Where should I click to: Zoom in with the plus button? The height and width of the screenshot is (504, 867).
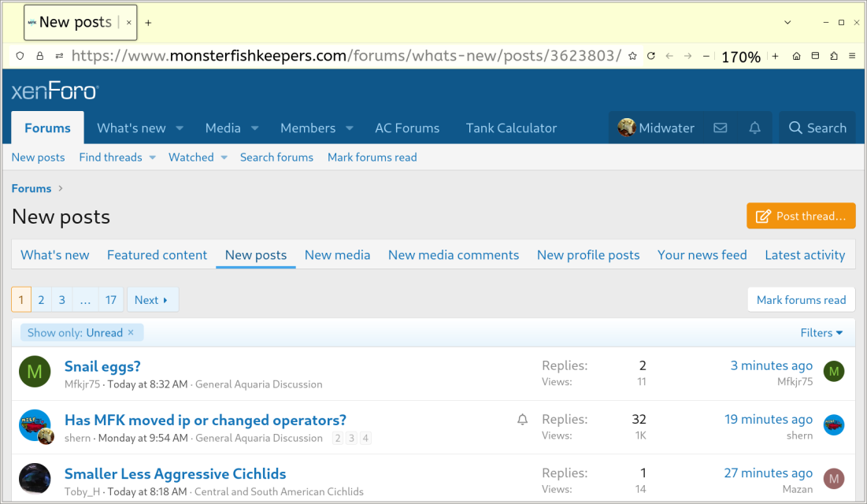(x=775, y=56)
